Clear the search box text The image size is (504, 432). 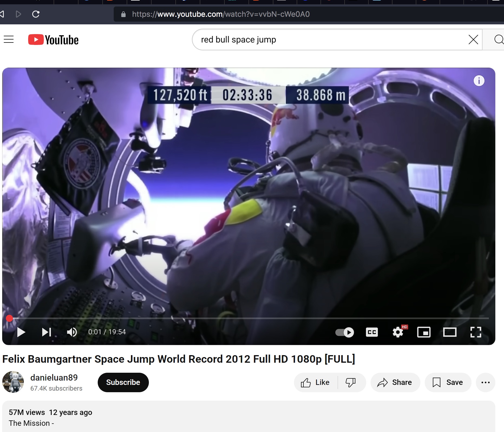coord(473,40)
